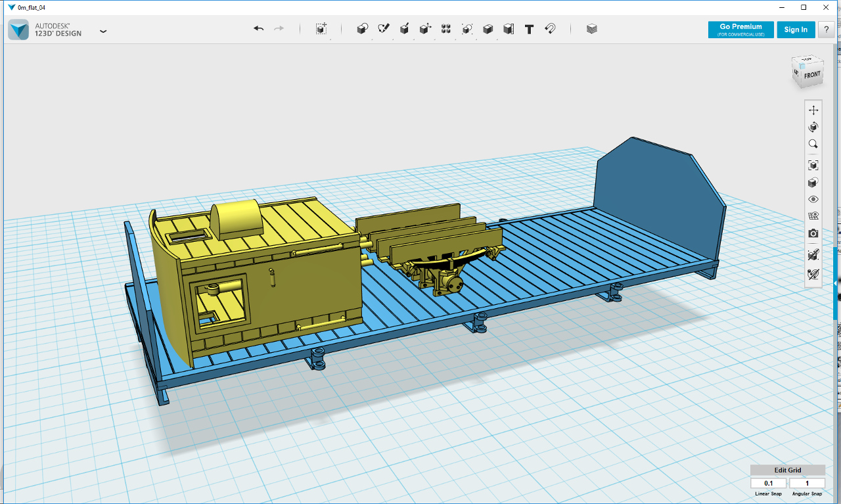Select the Pan navigation tool
The image size is (841, 504).
(813, 110)
